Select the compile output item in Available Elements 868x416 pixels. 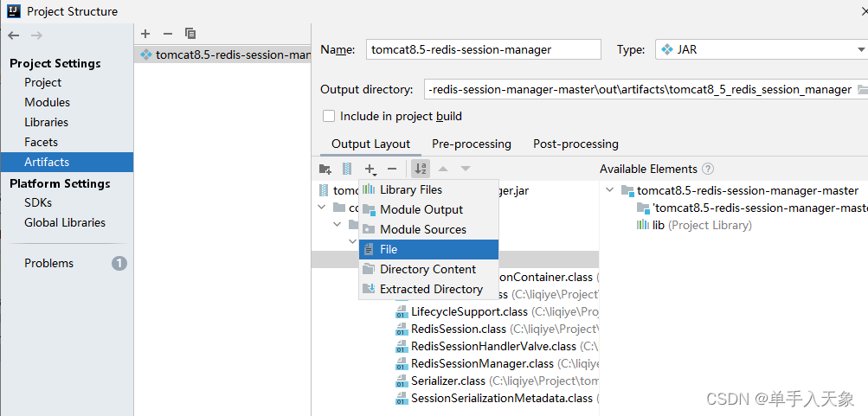coord(752,208)
